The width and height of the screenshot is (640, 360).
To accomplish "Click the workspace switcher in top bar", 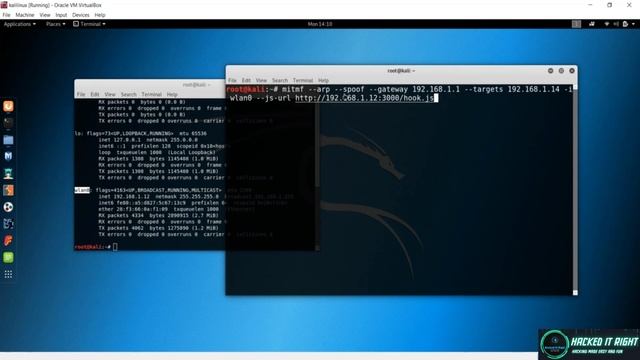I will pyautogui.click(x=576, y=24).
